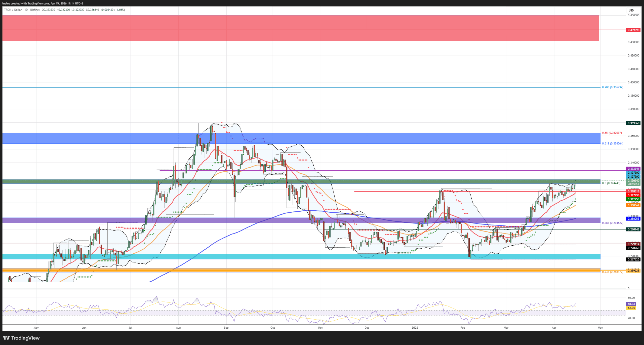This screenshot has height=345, width=644.
Task: Click the 0.618 Fibonacci level label
Action: click(612, 144)
